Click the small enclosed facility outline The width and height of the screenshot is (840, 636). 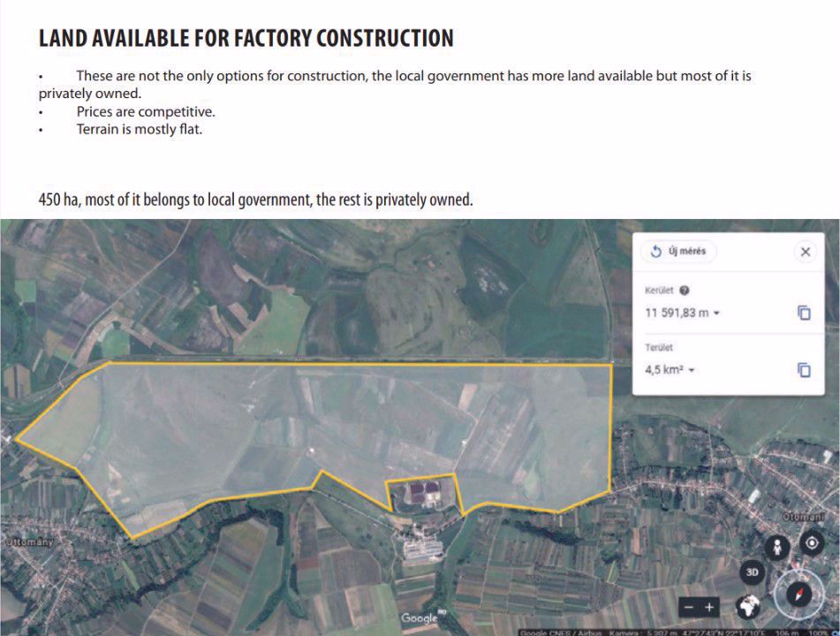(x=422, y=493)
